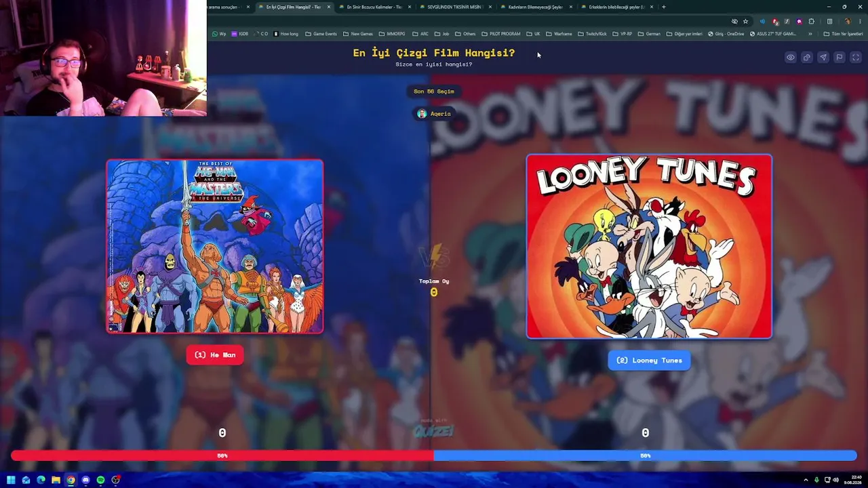
Task: Open the Tüm Yer İşaretleri bookmarks folder
Action: (x=844, y=34)
